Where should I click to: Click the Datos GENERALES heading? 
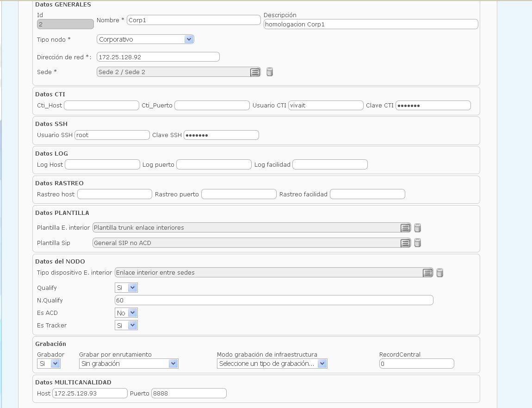[x=63, y=5]
